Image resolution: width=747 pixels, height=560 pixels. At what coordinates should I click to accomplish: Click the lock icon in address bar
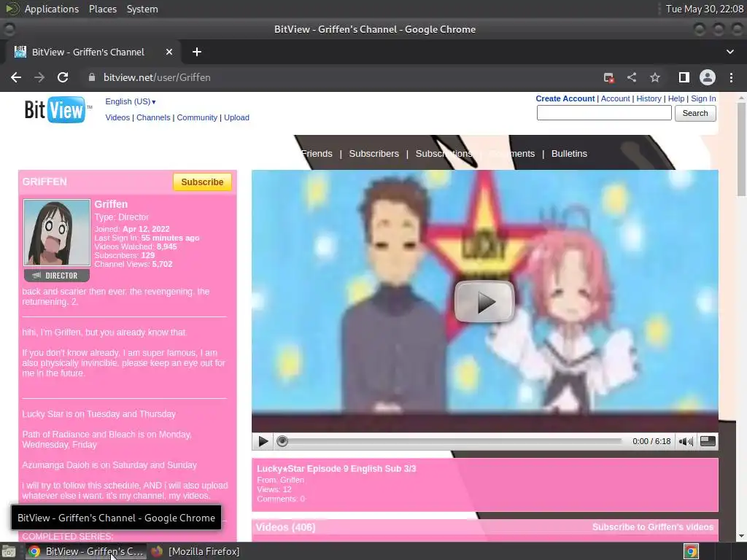pyautogui.click(x=92, y=77)
